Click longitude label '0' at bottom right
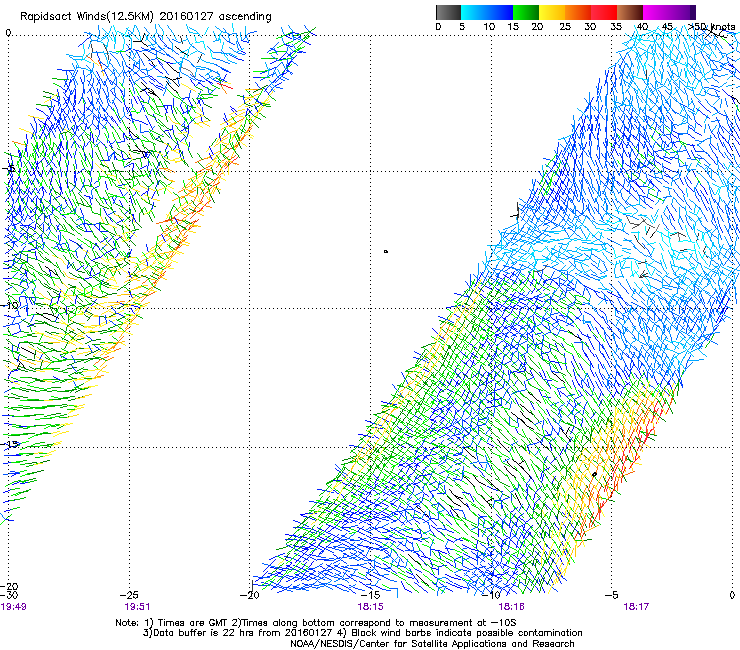Image resolution: width=740 pixels, height=650 pixels. (732, 595)
